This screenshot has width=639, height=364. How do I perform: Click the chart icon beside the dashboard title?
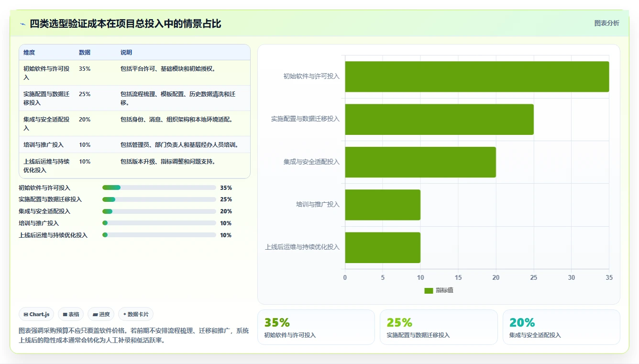point(22,24)
